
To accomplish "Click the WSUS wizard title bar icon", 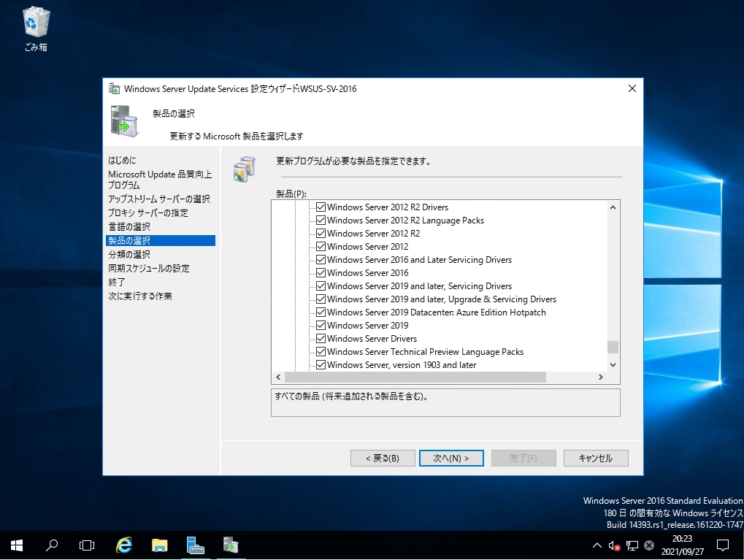I will (x=114, y=88).
